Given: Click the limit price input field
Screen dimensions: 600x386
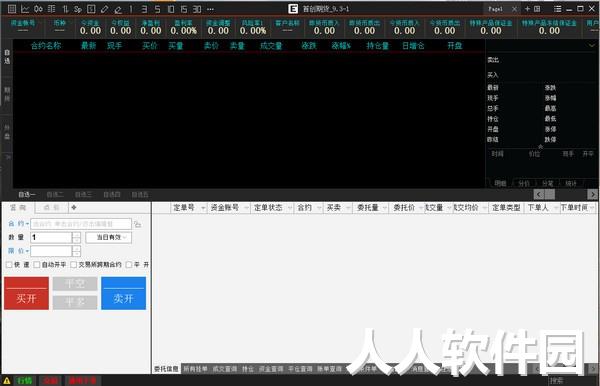Looking at the screenshot, I should 51,251.
